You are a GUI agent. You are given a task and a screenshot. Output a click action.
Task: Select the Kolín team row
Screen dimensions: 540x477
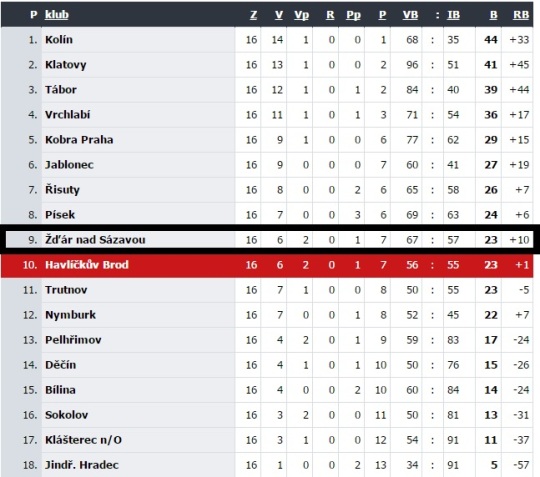click(x=267, y=40)
